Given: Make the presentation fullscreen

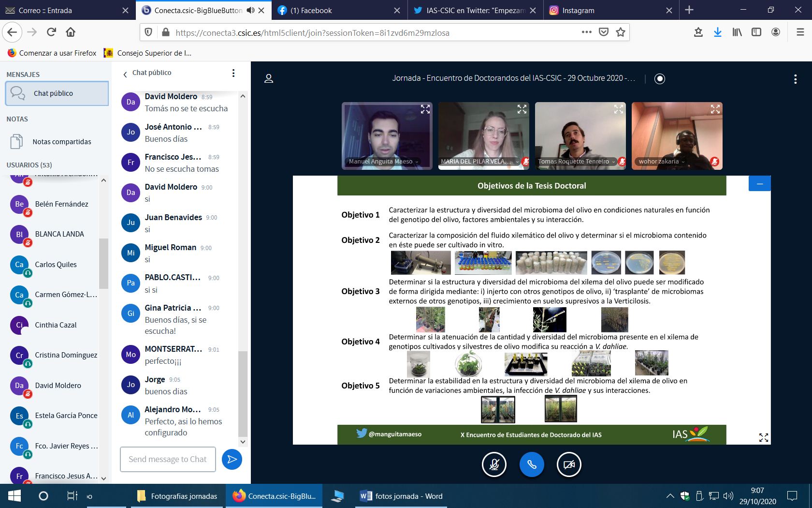Looking at the screenshot, I should click(x=764, y=437).
